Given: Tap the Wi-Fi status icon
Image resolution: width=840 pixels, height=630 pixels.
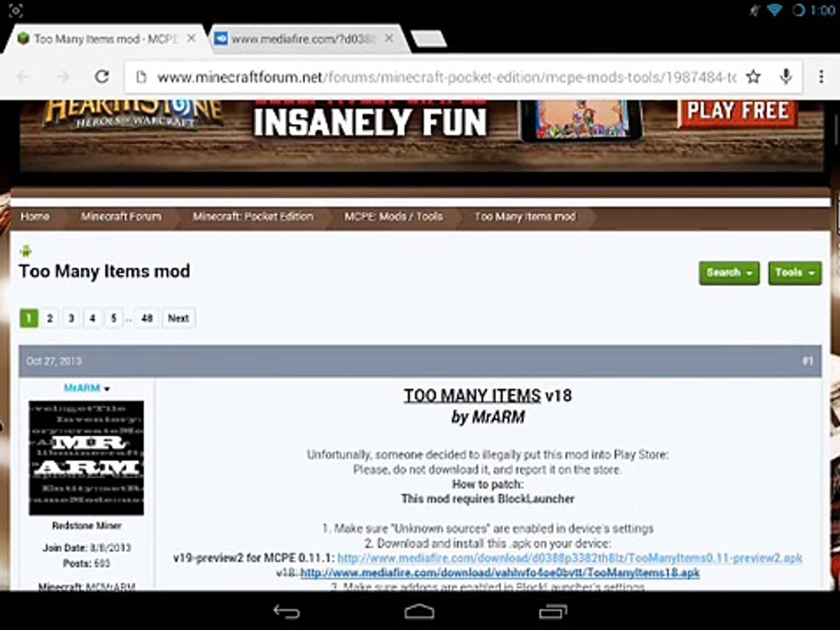Looking at the screenshot, I should pos(775,10).
